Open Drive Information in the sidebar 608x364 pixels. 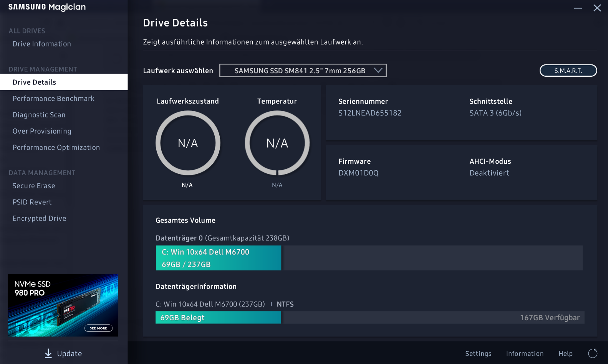(x=41, y=44)
